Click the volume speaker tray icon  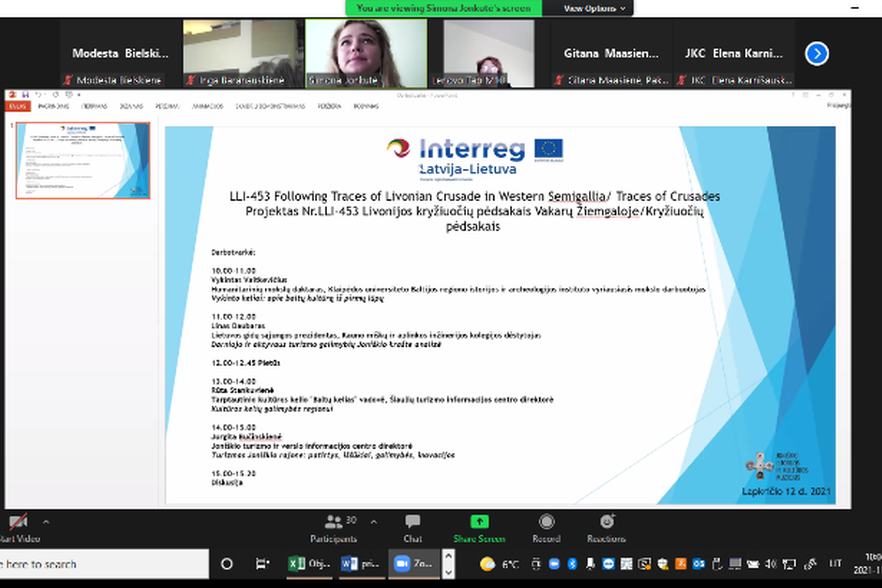click(x=771, y=564)
